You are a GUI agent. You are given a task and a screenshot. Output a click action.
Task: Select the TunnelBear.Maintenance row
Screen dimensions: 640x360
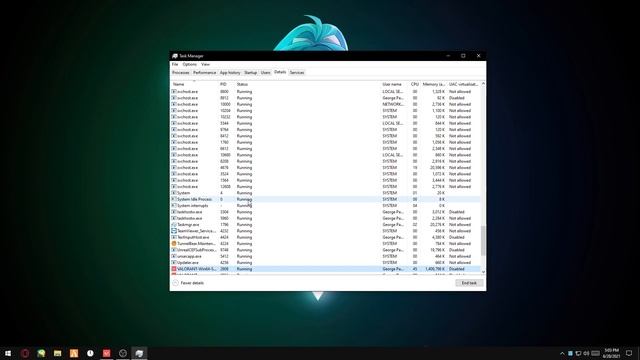[x=326, y=244]
